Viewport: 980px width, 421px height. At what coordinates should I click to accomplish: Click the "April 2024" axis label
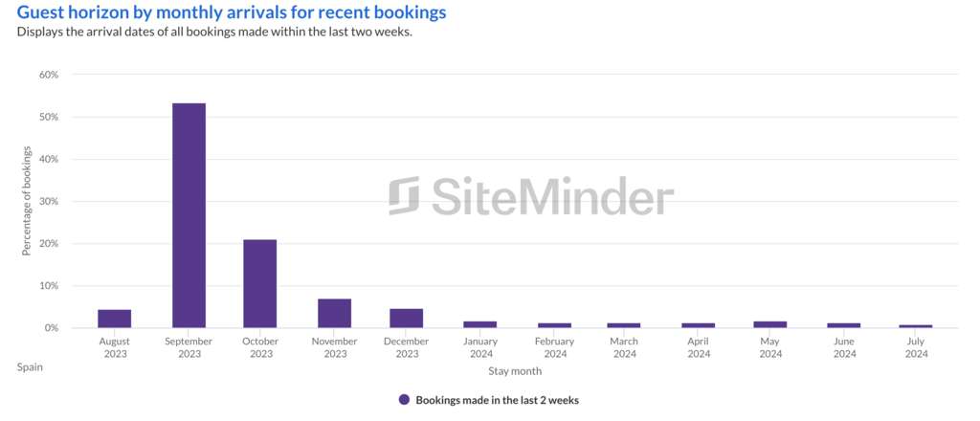coord(698,347)
